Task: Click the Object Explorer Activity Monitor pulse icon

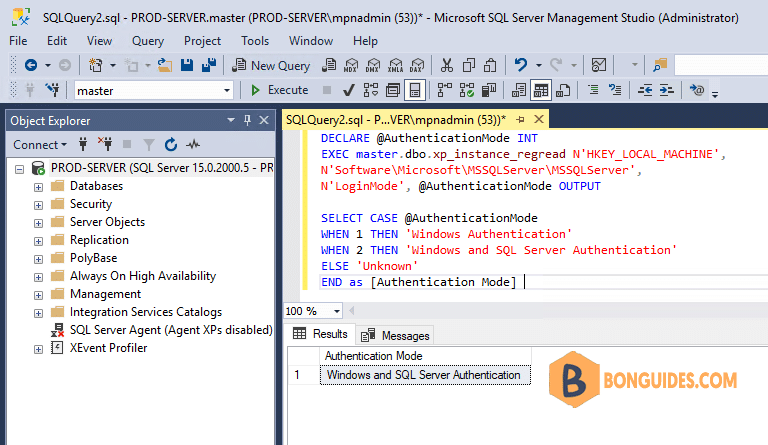Action: [193, 144]
